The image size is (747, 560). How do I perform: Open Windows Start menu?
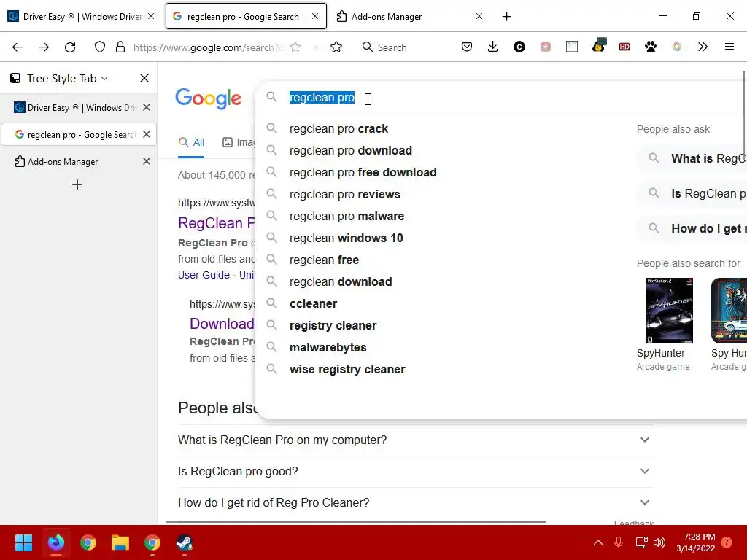click(x=23, y=542)
